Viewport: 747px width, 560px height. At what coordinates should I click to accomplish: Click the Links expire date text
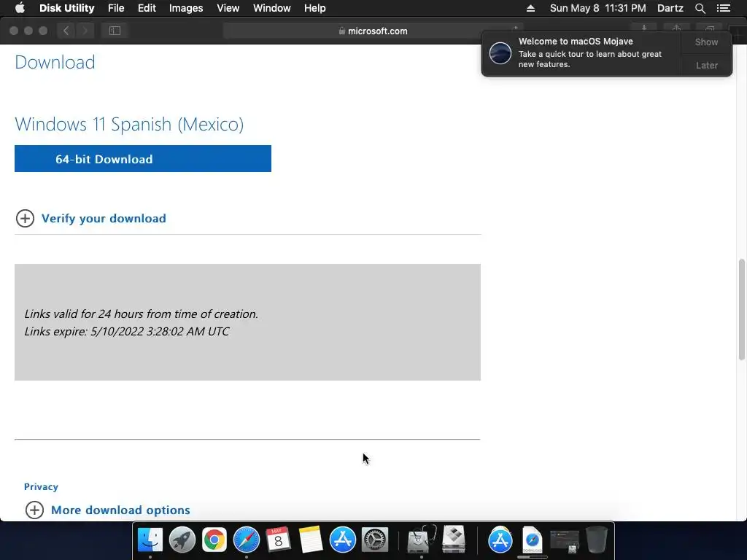click(x=127, y=332)
